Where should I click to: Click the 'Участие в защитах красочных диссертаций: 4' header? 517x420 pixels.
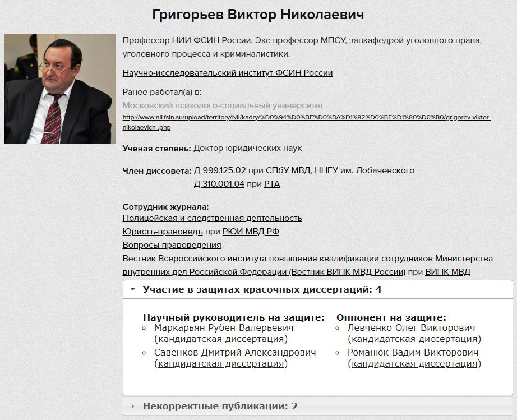[318, 289]
